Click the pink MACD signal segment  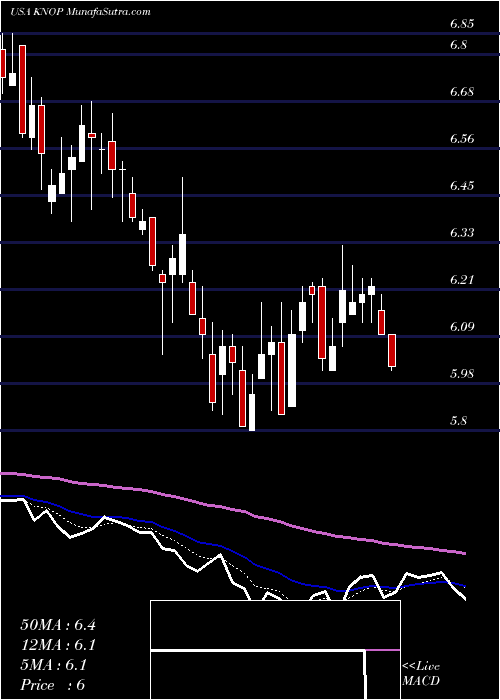tap(383, 650)
